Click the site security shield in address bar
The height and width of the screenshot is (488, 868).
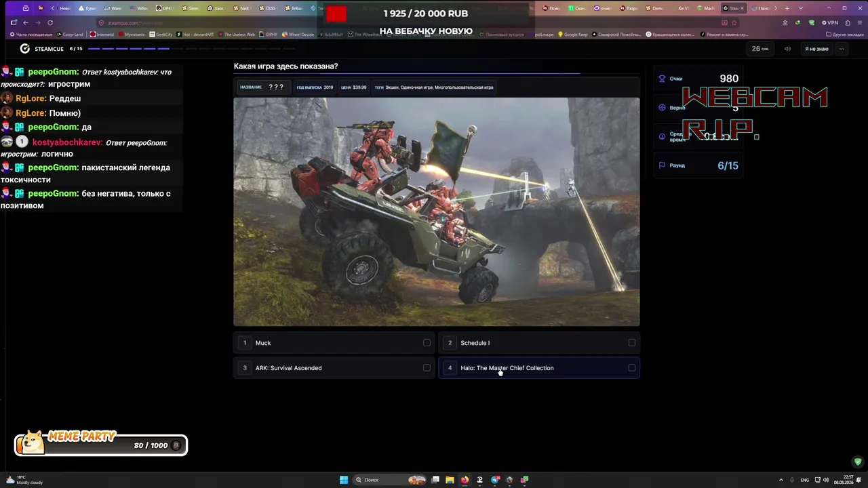pos(101,22)
